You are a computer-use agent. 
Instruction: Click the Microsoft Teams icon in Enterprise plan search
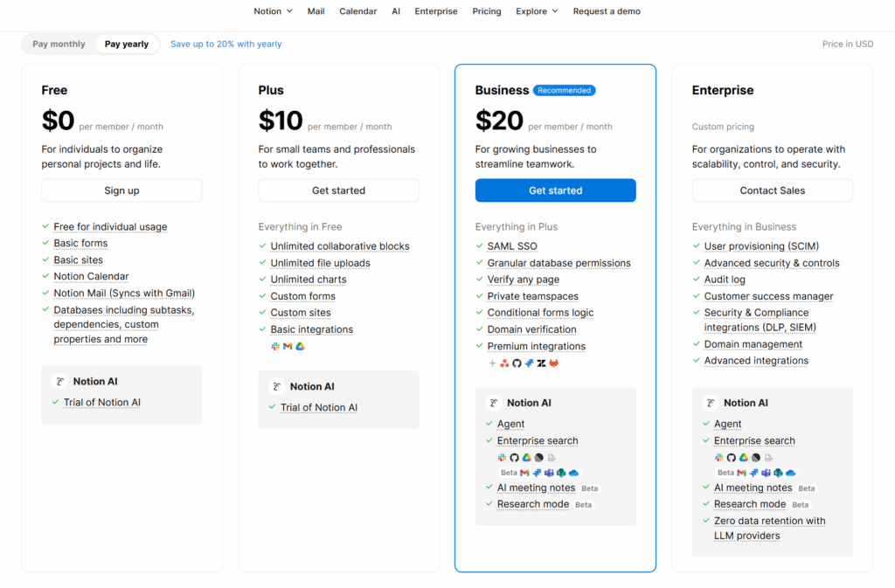coord(767,473)
